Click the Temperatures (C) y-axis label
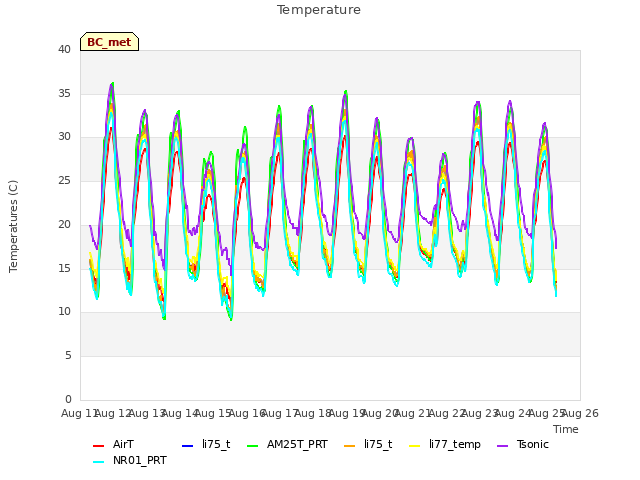Screen dimensions: 640x480 (x=13, y=226)
